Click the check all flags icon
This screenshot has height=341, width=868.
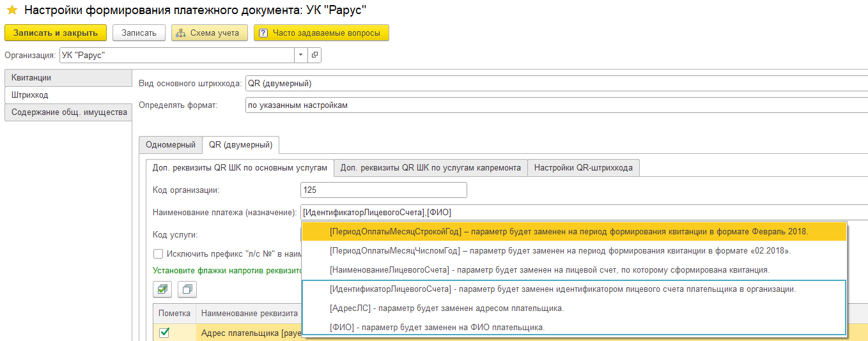coord(163,289)
